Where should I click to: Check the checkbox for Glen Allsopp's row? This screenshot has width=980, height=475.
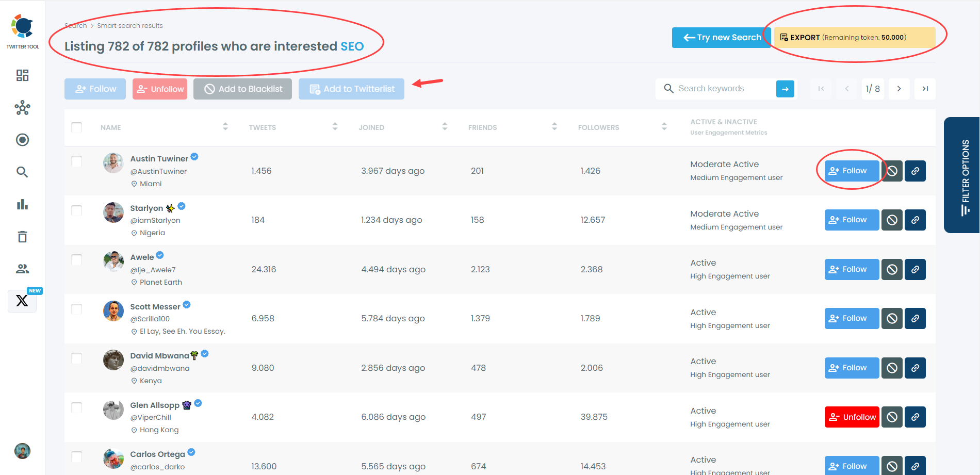76,407
